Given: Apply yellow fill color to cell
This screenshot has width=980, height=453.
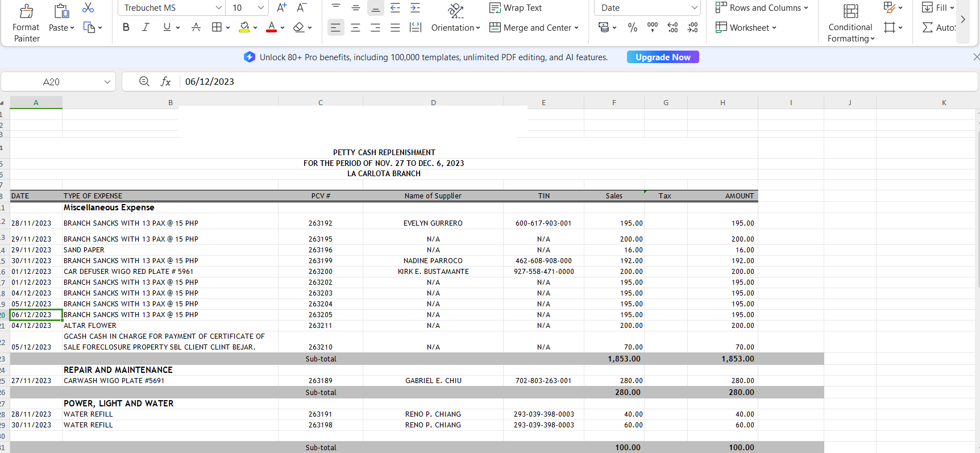Looking at the screenshot, I should [x=244, y=27].
